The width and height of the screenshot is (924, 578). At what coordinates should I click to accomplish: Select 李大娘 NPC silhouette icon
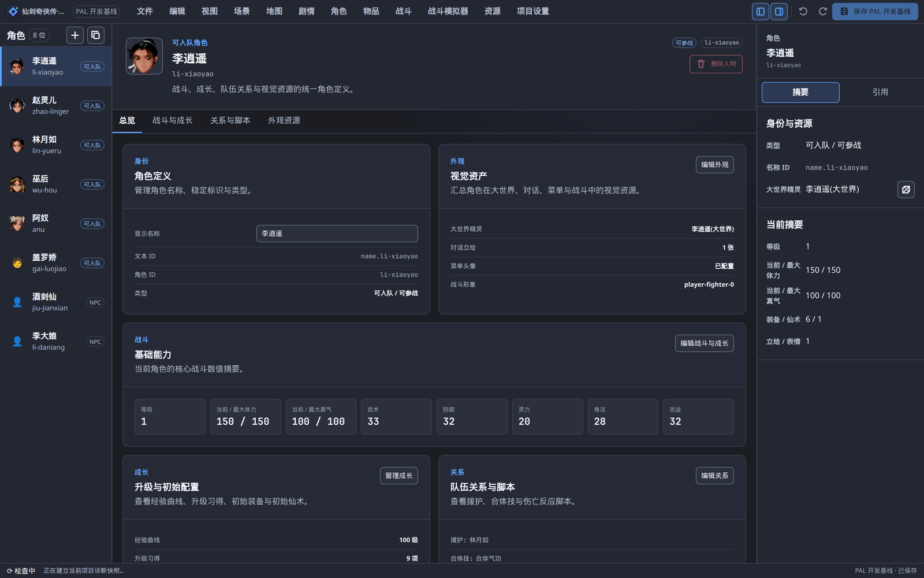17,342
